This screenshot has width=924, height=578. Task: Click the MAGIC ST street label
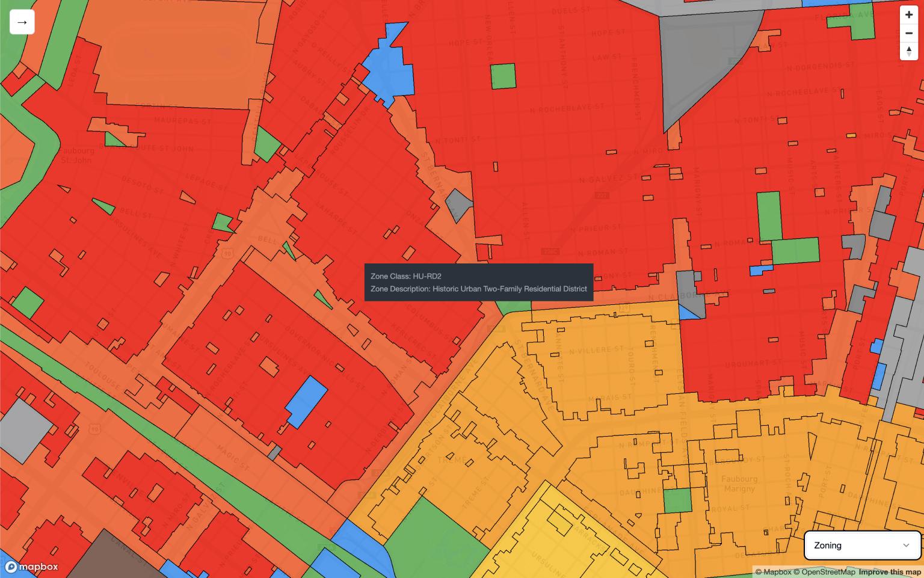coord(232,457)
